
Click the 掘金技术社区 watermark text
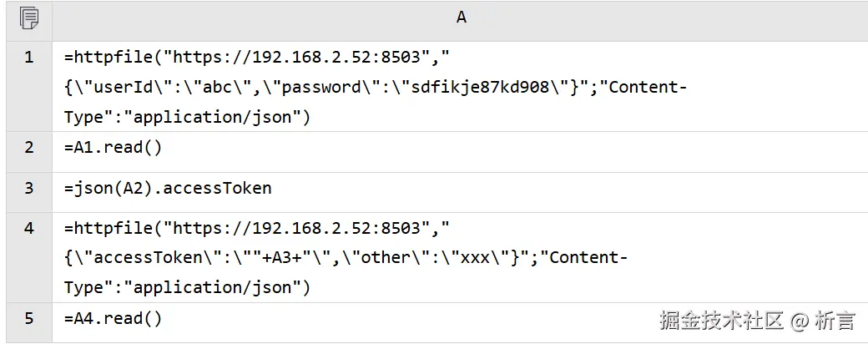coord(720,320)
